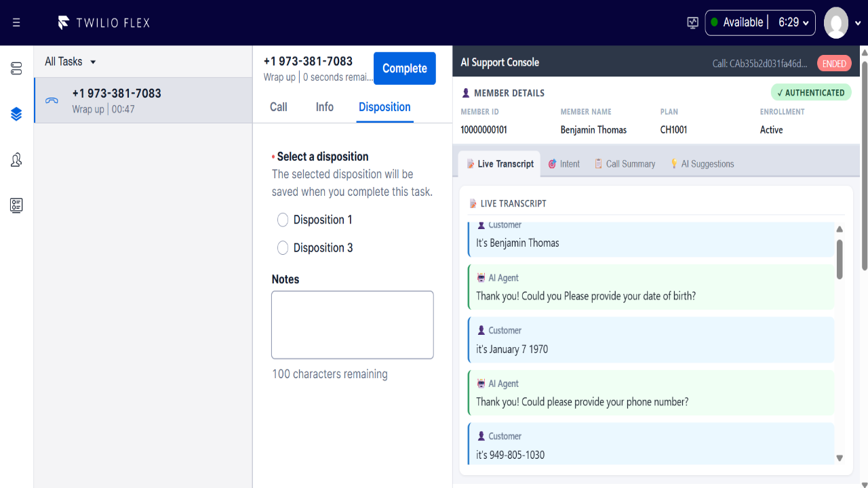This screenshot has height=488, width=868.
Task: Click the member ID 10000000101
Action: click(484, 130)
